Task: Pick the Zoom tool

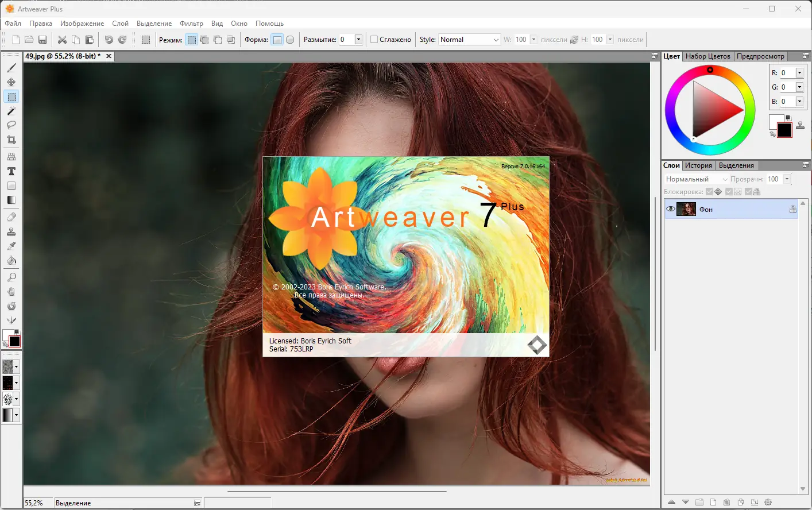Action: 11,277
